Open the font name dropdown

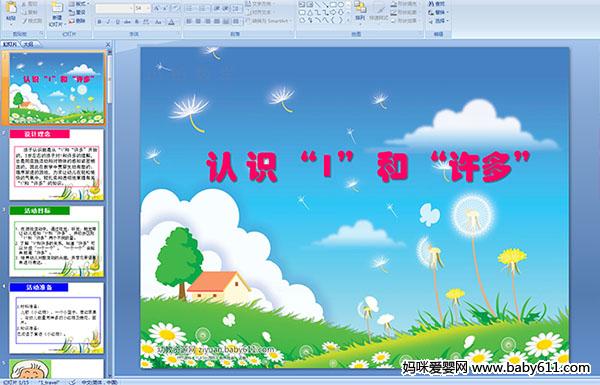click(114, 8)
